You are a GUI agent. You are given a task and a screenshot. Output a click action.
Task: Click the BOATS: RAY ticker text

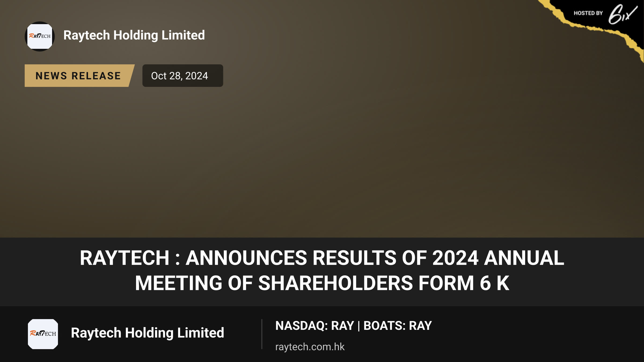pyautogui.click(x=398, y=326)
